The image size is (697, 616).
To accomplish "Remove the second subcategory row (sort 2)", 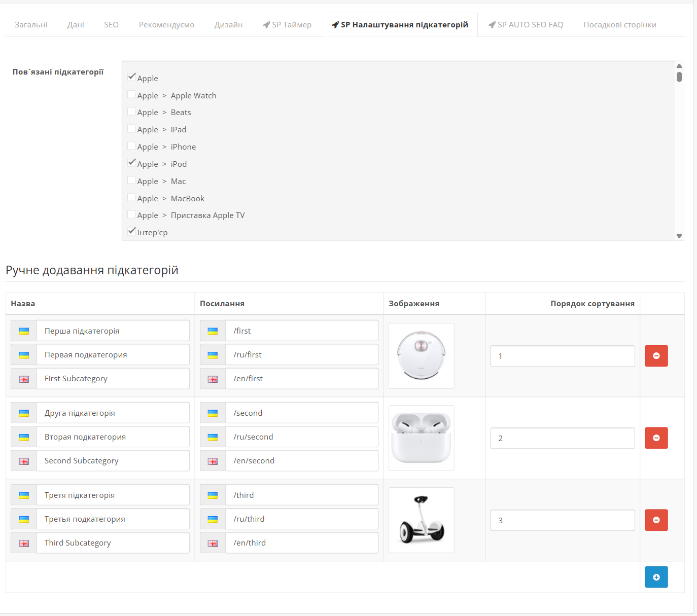I will pos(656,438).
